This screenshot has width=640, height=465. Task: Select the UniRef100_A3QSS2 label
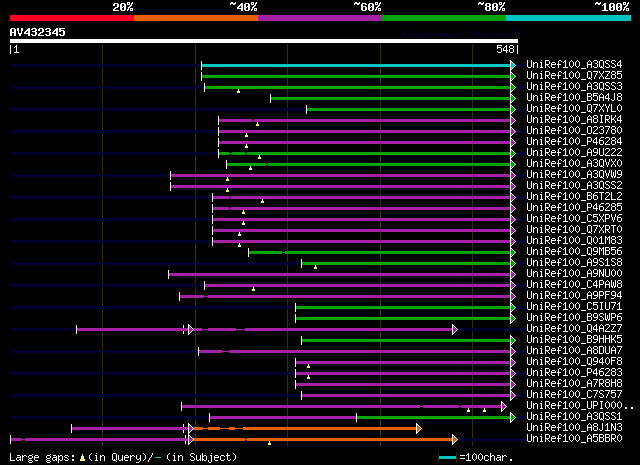574,186
